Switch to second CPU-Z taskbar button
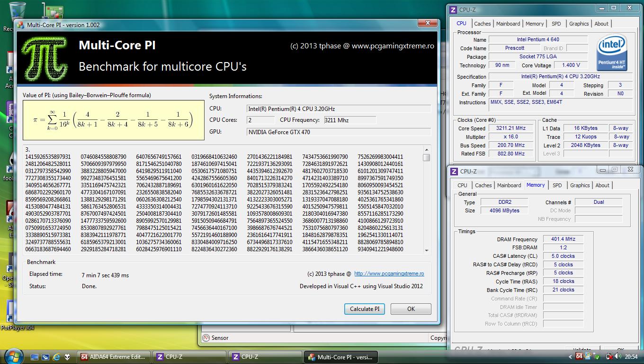Image resolution: width=644 pixels, height=364 pixels. [x=265, y=357]
